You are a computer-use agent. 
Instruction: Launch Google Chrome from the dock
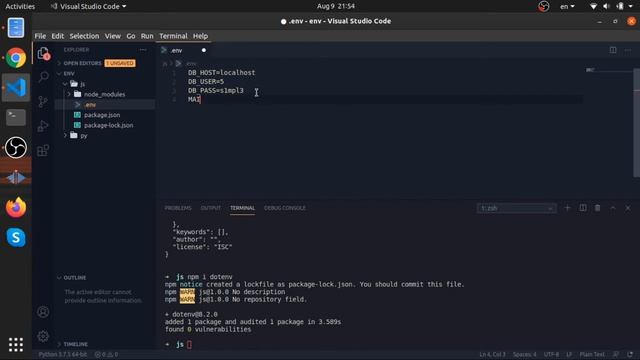[16, 58]
